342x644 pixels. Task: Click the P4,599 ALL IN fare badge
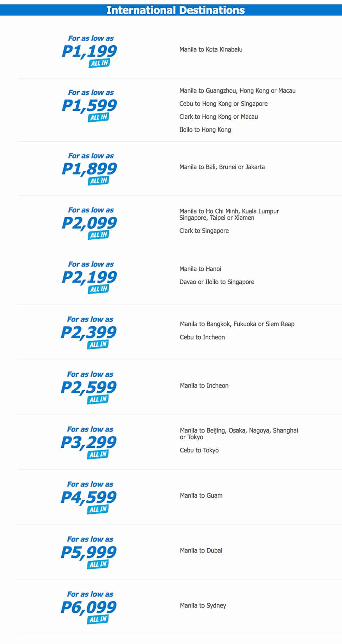(x=89, y=498)
